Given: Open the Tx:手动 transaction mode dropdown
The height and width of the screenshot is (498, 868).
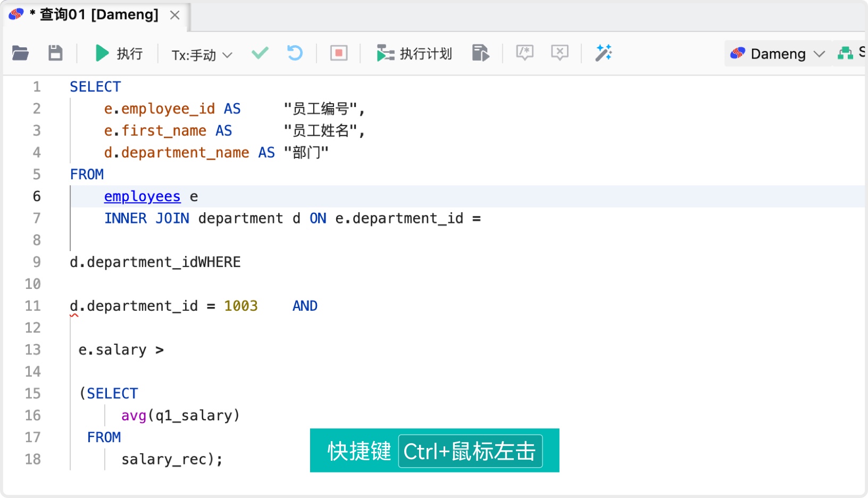Looking at the screenshot, I should (x=202, y=55).
